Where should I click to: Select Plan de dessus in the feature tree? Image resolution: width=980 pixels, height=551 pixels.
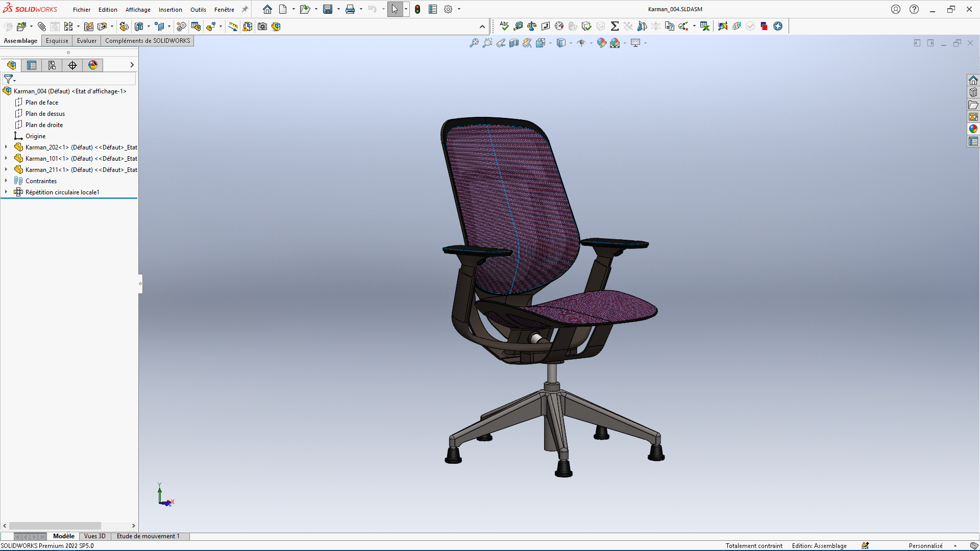click(45, 114)
